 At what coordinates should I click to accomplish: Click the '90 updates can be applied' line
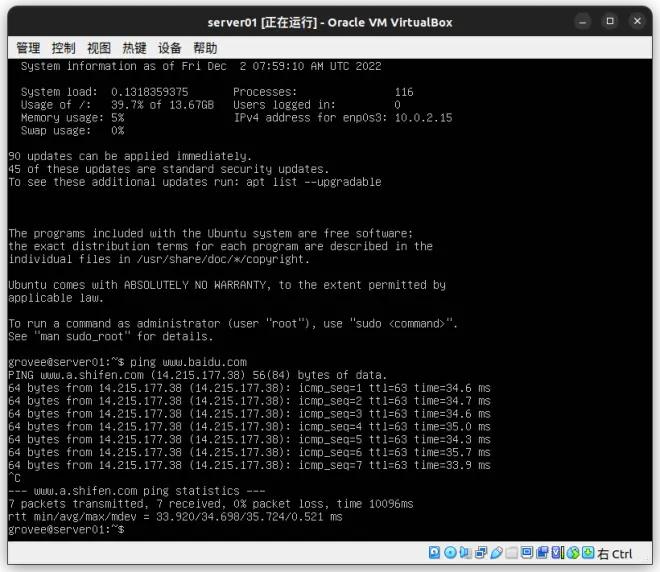[130, 156]
